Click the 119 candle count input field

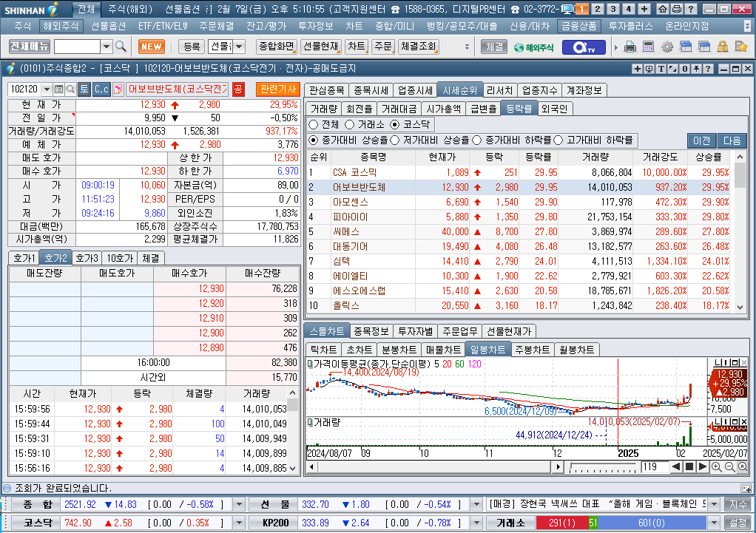coord(654,466)
